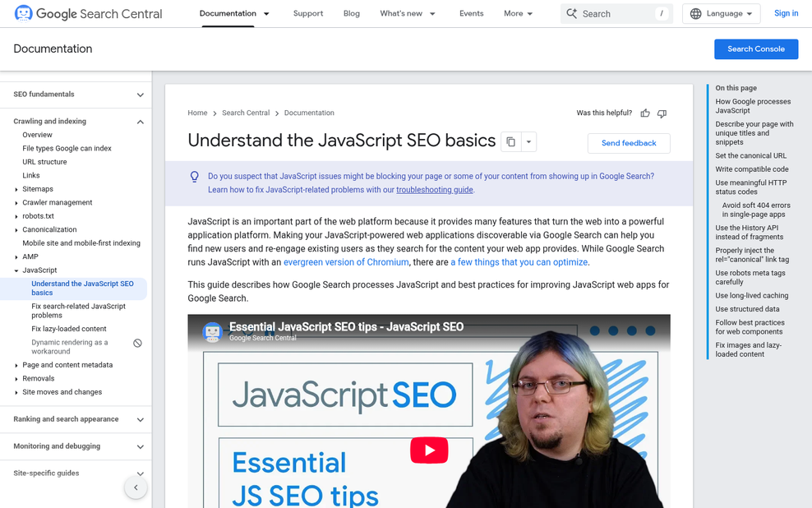Image resolution: width=812 pixels, height=508 pixels.
Task: Jump to Use long-lived caching section
Action: 752,296
